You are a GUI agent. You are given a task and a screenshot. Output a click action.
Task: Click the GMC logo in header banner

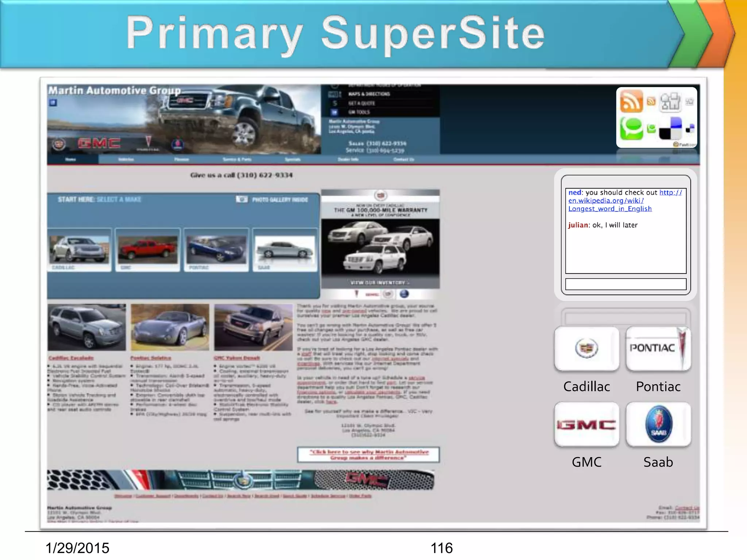point(99,143)
